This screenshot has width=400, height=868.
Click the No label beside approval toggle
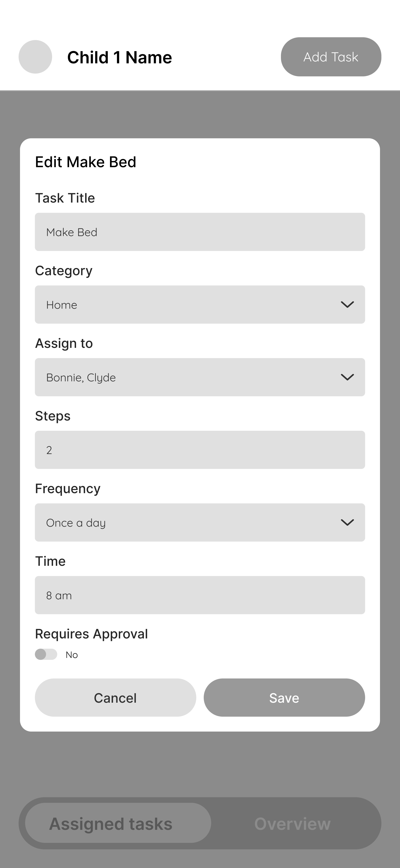(72, 655)
